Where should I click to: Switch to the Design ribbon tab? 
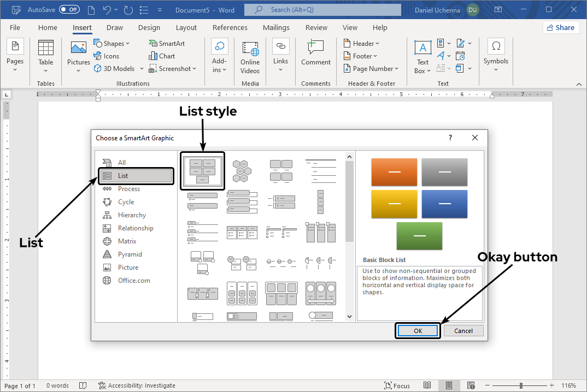click(149, 28)
